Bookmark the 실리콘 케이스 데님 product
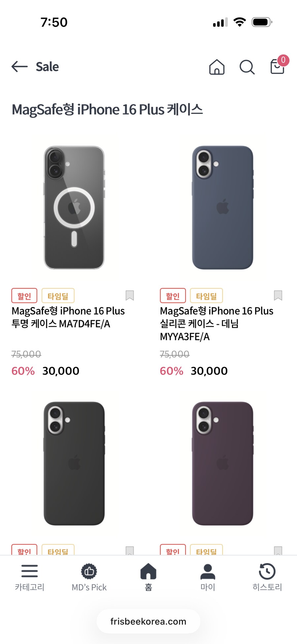This screenshot has height=644, width=297. click(278, 295)
